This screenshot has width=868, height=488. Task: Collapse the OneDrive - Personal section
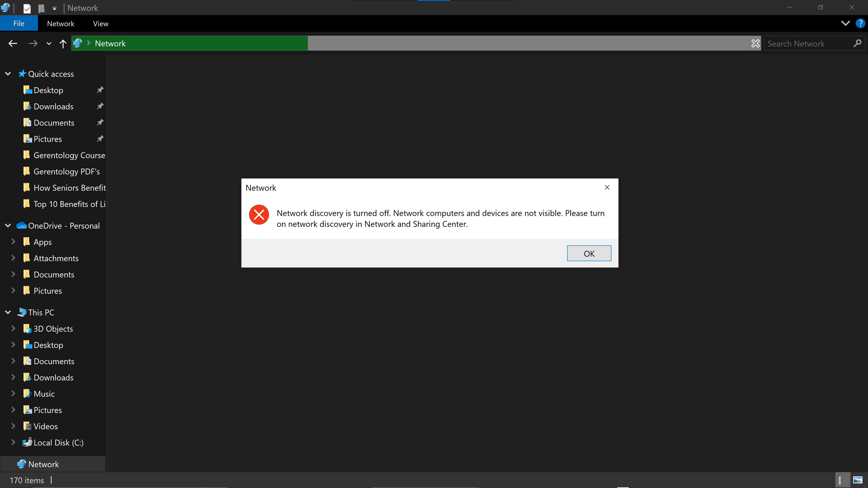point(8,226)
